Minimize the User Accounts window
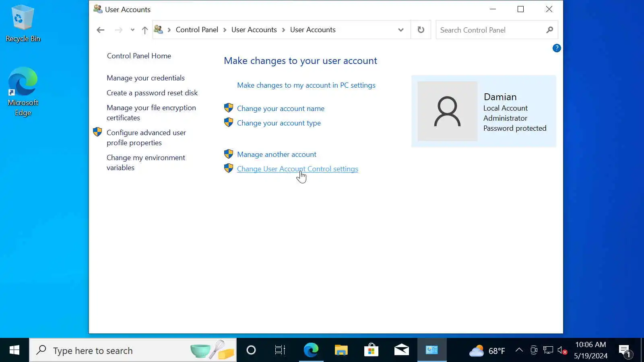The height and width of the screenshot is (362, 644). [x=493, y=9]
